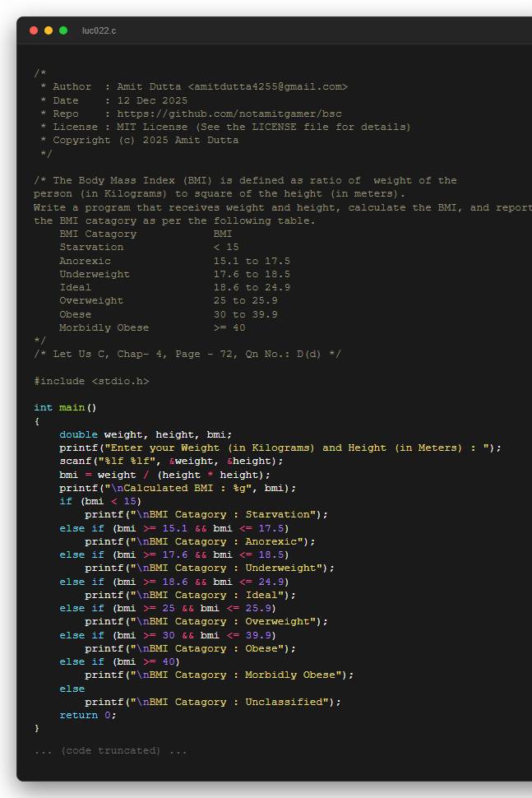Click the red close window dot
This screenshot has width=532, height=798.
[34, 30]
